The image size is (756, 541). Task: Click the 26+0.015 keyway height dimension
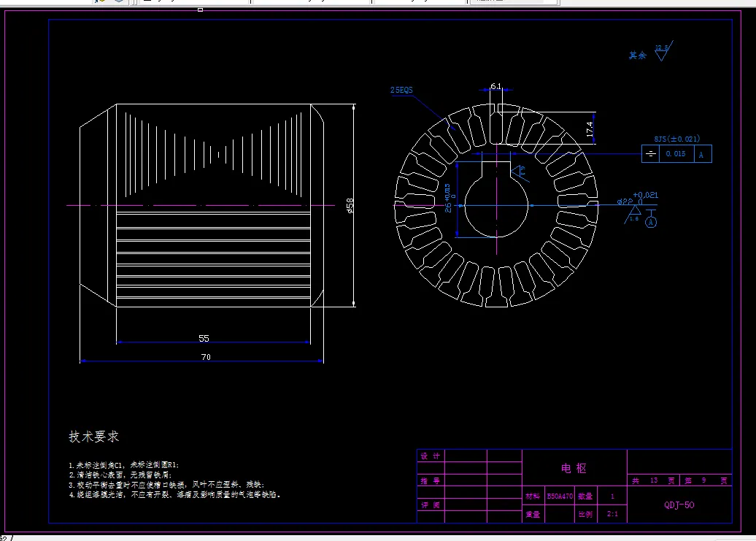pos(449,198)
